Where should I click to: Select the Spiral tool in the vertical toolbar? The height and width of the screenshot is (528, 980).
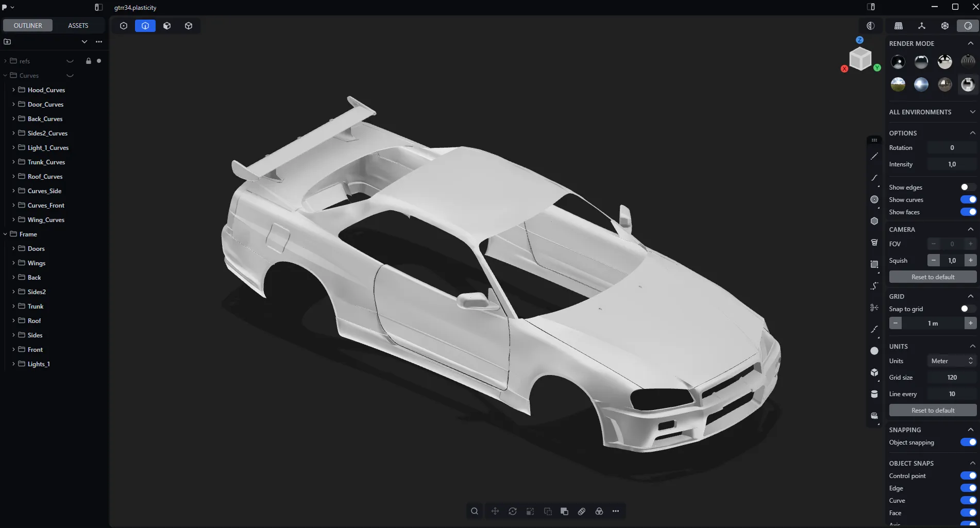[x=874, y=243]
